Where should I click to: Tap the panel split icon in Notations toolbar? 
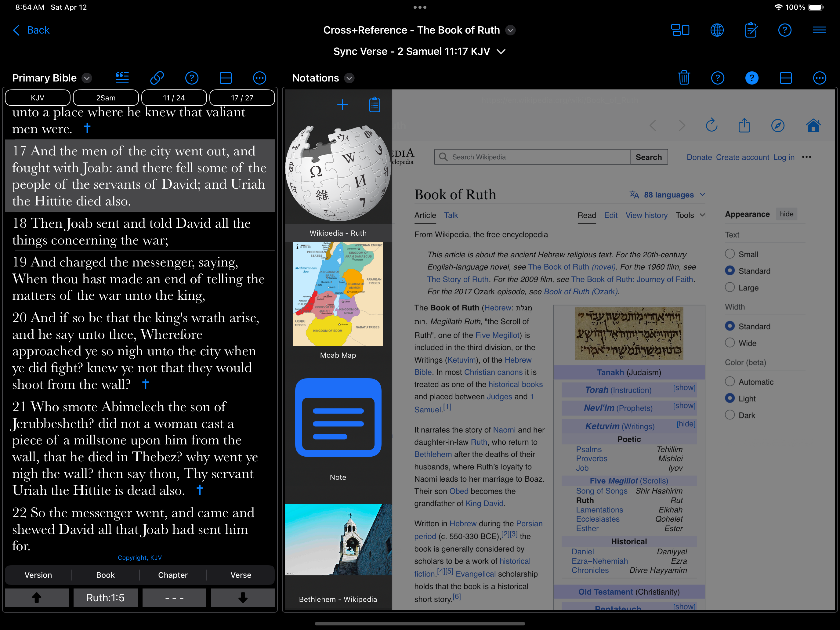[786, 78]
